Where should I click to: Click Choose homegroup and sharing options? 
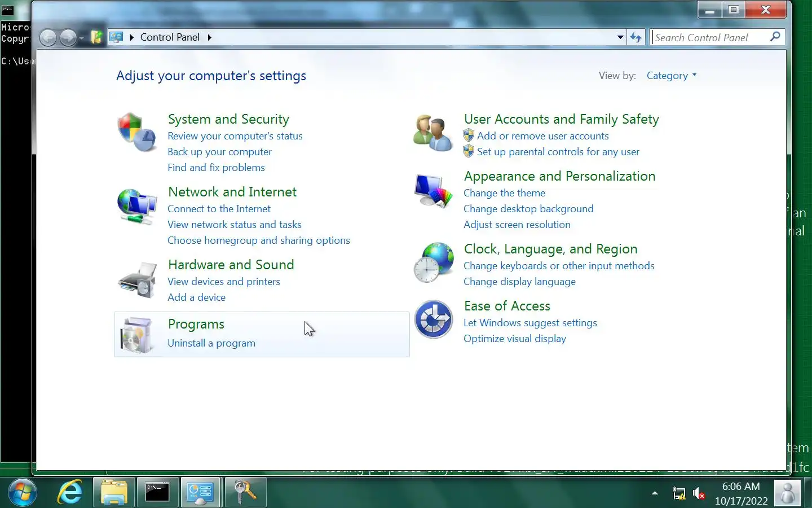(259, 240)
